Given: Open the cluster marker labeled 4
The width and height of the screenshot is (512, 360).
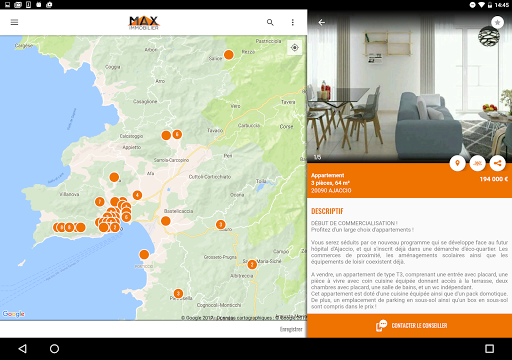Looking at the screenshot, I should (137, 195).
